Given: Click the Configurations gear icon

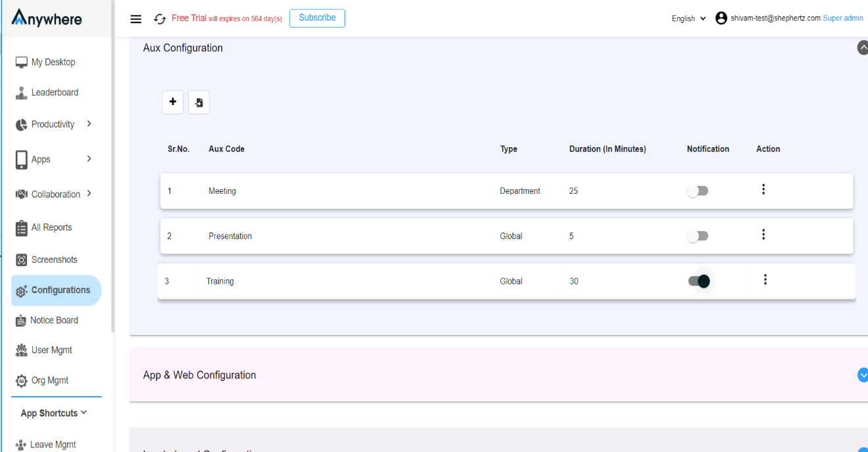Looking at the screenshot, I should tap(21, 290).
